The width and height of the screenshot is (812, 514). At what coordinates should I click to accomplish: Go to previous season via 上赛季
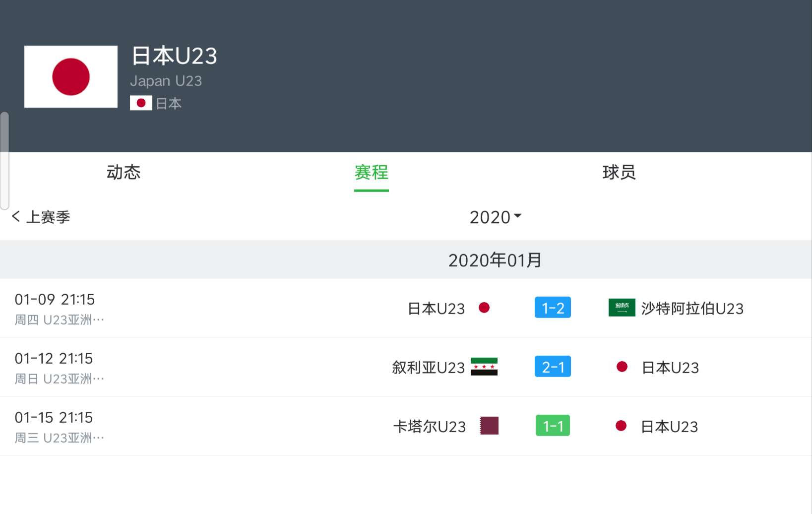[41, 217]
